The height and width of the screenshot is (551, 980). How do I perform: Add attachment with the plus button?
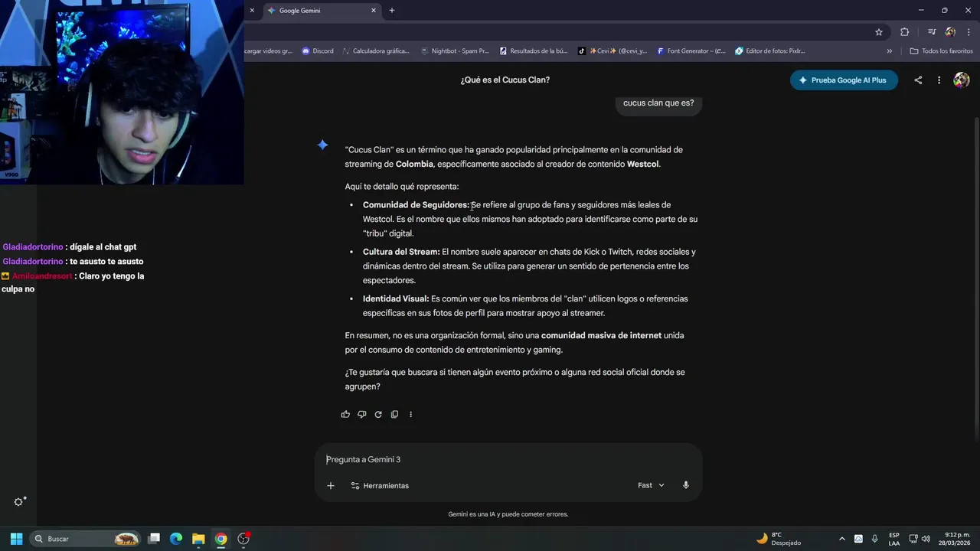331,485
